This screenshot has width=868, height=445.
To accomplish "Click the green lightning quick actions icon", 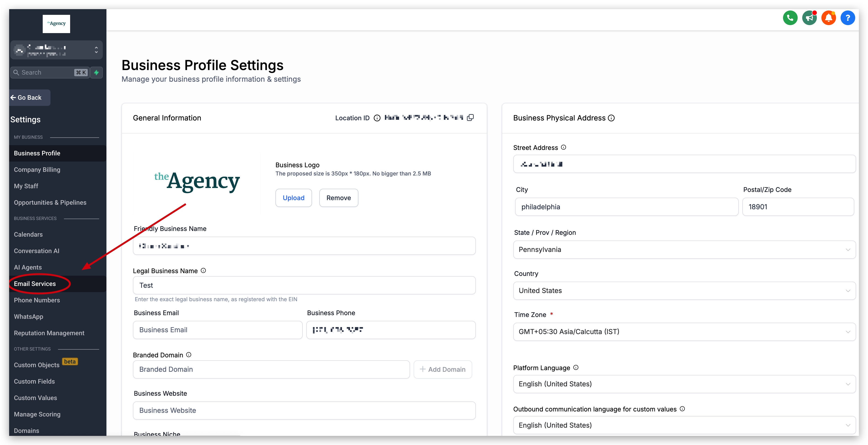I will (x=96, y=72).
